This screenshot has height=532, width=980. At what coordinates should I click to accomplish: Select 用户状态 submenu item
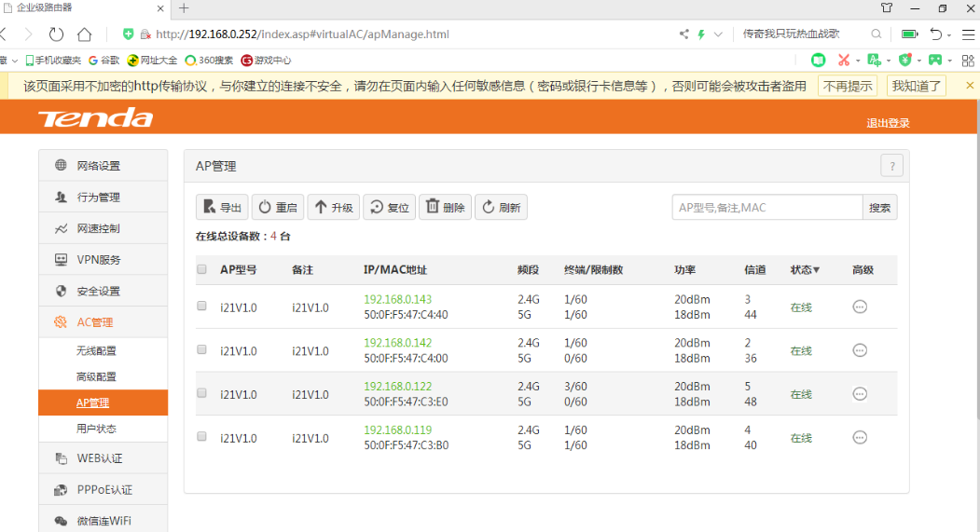coord(96,429)
